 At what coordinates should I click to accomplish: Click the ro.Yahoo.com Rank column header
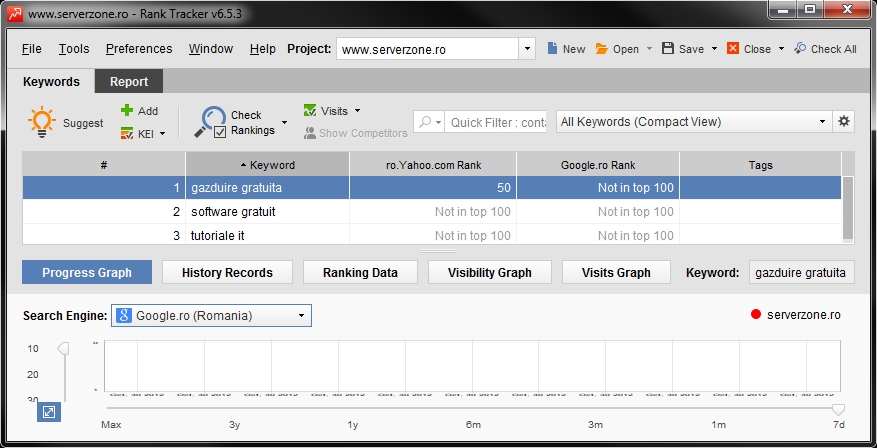point(433,165)
